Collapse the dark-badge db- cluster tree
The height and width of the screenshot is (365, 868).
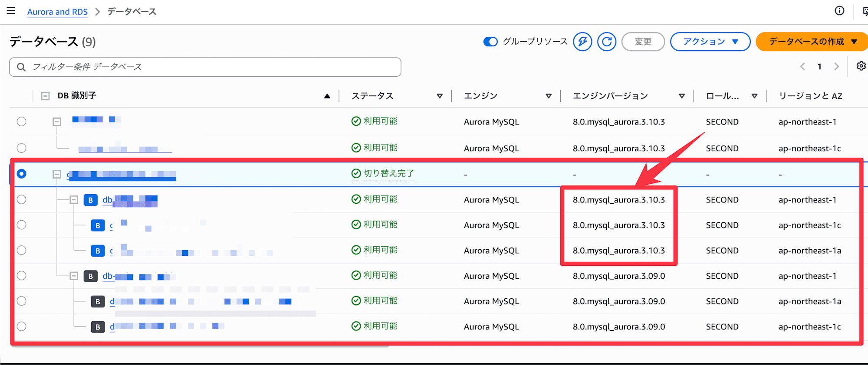(74, 276)
